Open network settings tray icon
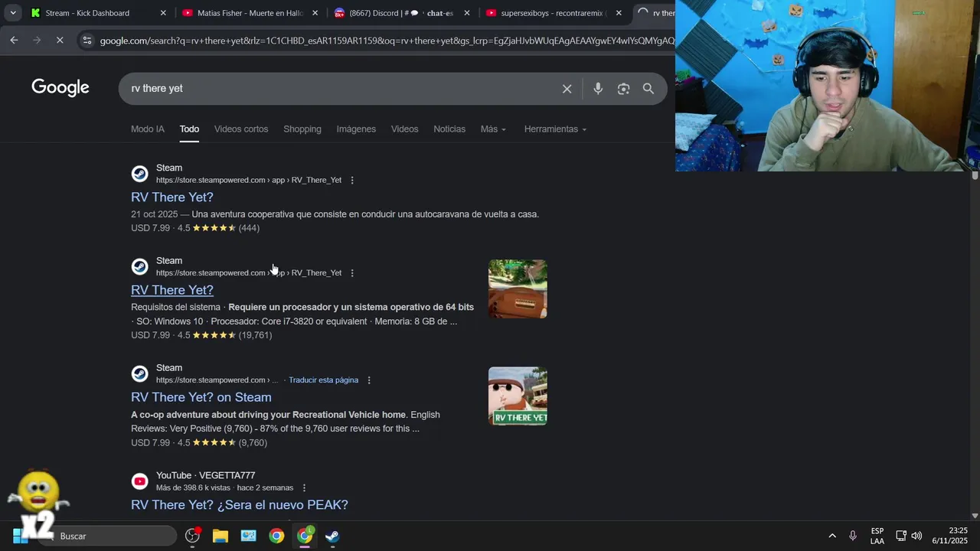This screenshot has width=980, height=551. click(901, 536)
